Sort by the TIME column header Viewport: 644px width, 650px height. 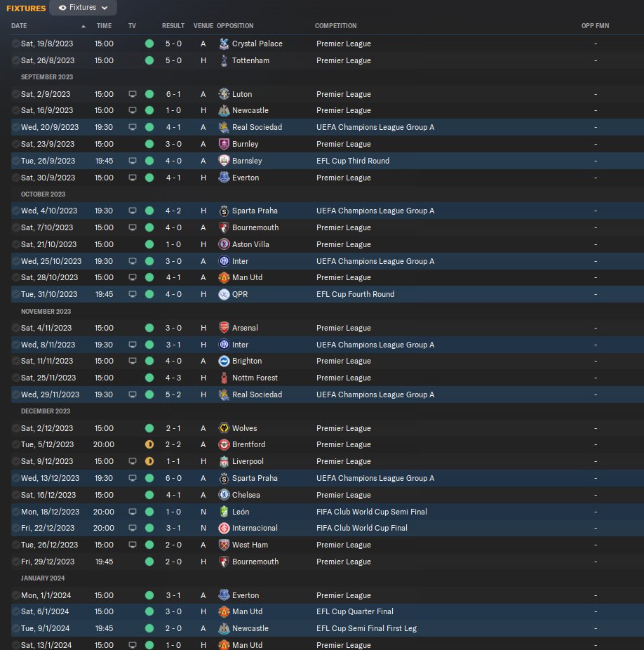pyautogui.click(x=104, y=26)
